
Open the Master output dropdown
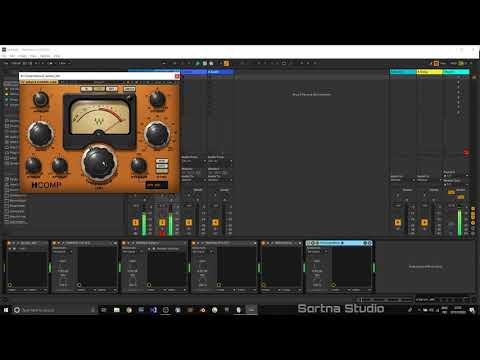(456, 184)
